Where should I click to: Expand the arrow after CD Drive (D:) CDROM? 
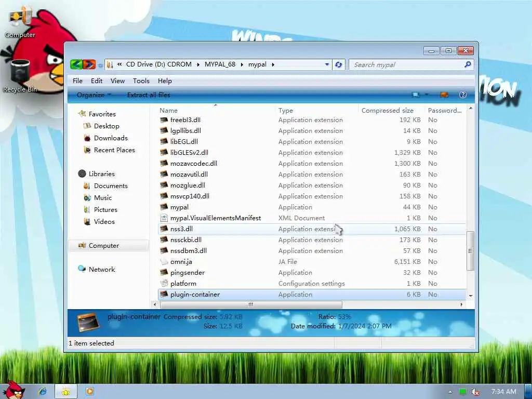[198, 64]
